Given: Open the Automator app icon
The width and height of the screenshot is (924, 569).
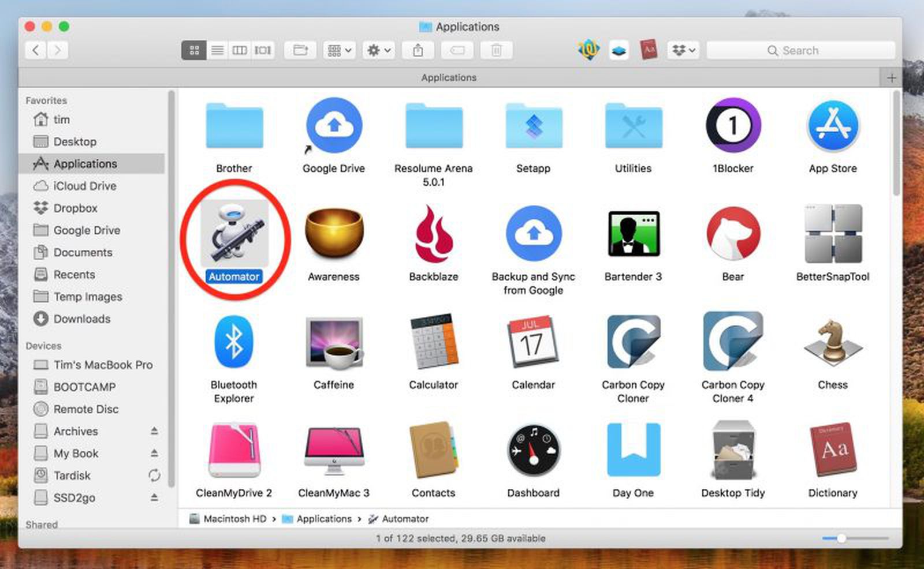Looking at the screenshot, I should click(x=234, y=235).
